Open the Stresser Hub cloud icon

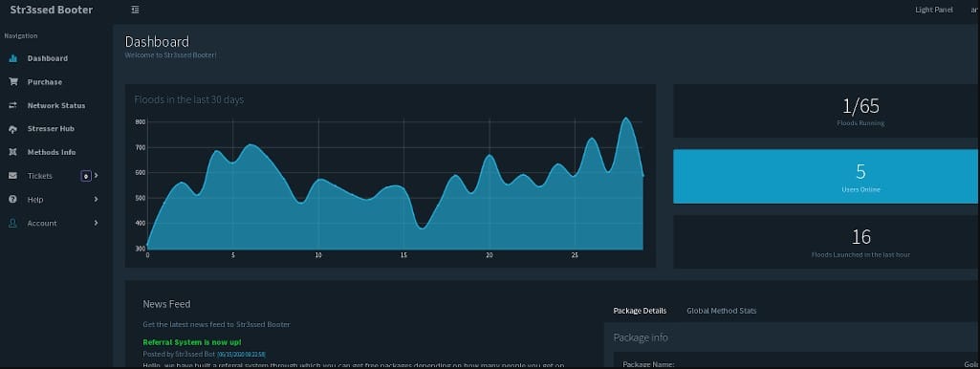point(13,129)
